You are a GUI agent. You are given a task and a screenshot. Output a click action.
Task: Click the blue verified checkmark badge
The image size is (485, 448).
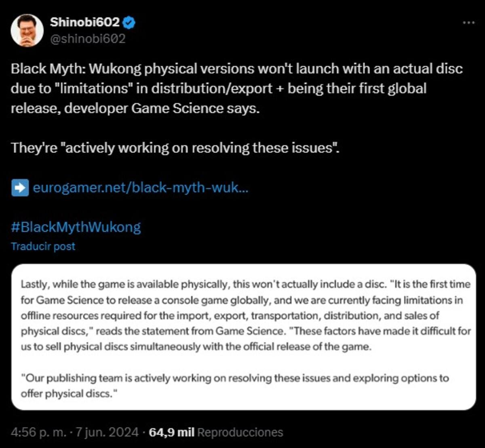pyautogui.click(x=129, y=23)
